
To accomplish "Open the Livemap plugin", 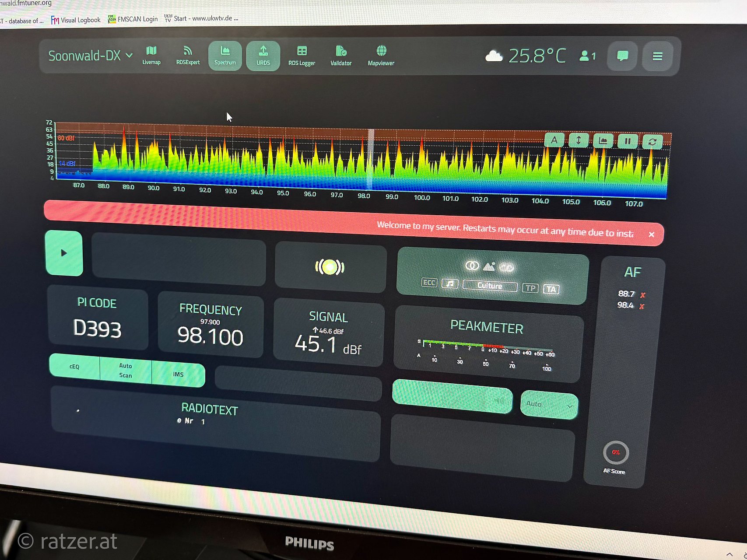I will (x=151, y=56).
